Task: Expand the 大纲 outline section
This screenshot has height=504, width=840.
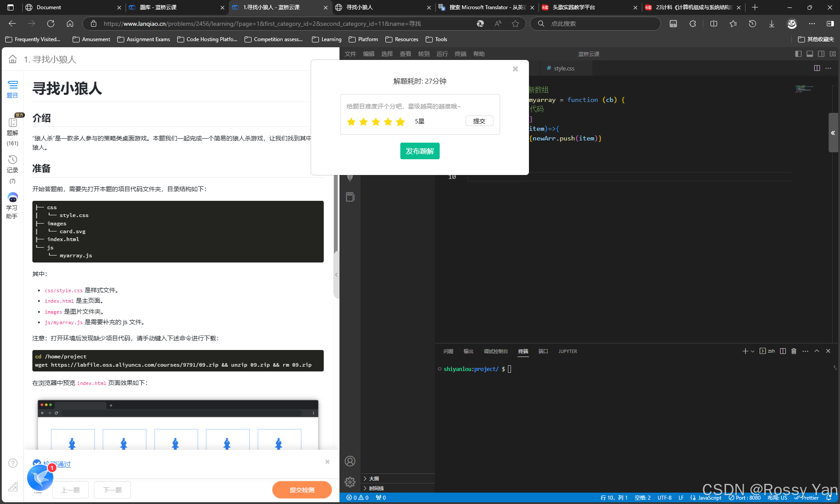Action: [x=374, y=479]
